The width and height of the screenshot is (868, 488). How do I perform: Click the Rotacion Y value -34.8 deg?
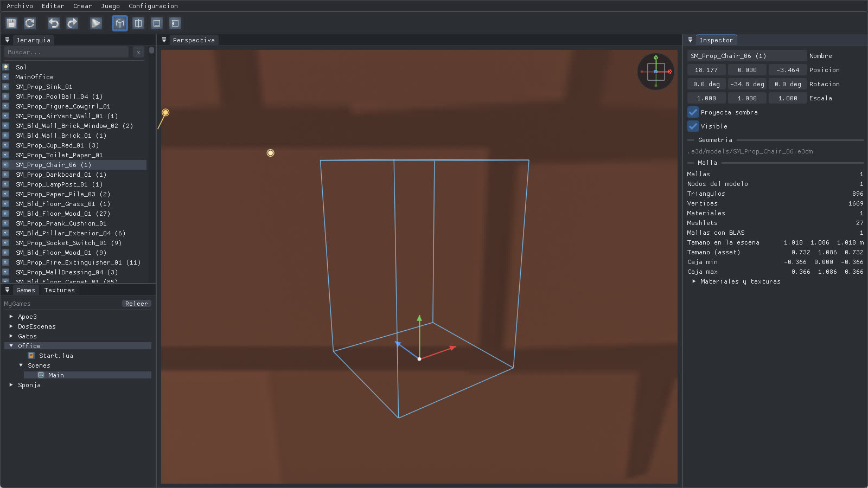(x=747, y=84)
